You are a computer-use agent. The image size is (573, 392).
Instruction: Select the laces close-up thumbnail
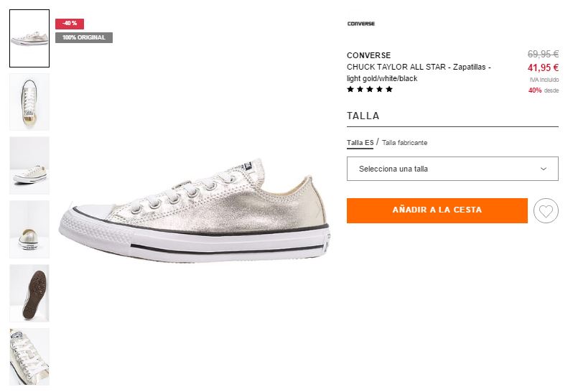click(29, 357)
